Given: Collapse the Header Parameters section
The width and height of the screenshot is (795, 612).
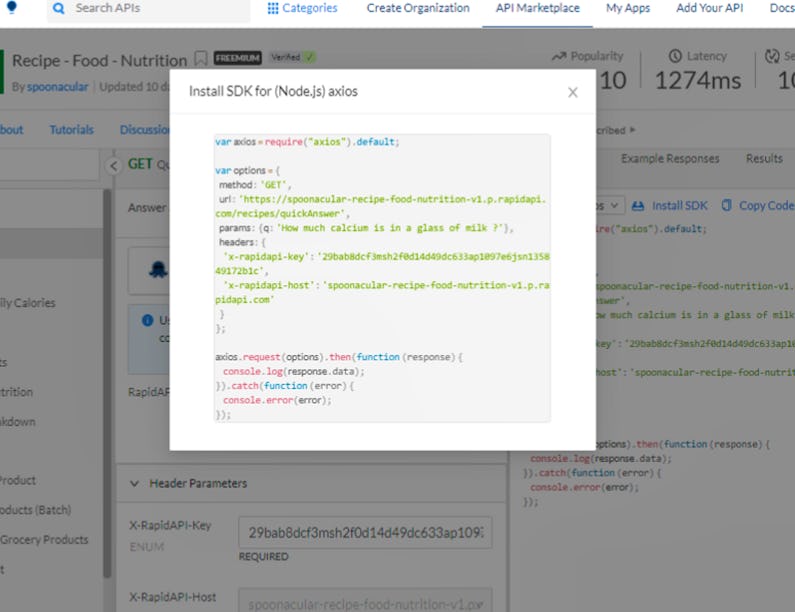Looking at the screenshot, I should coord(134,483).
